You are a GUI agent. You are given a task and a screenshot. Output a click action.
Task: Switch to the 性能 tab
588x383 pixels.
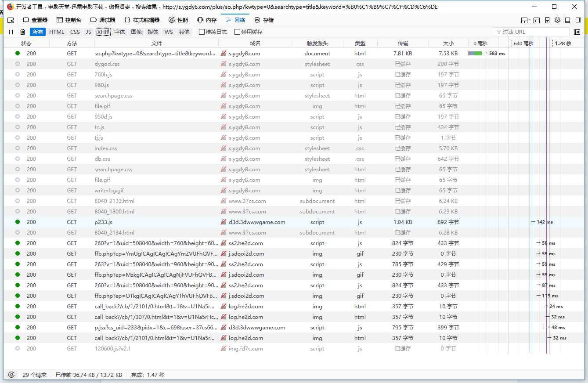(178, 20)
